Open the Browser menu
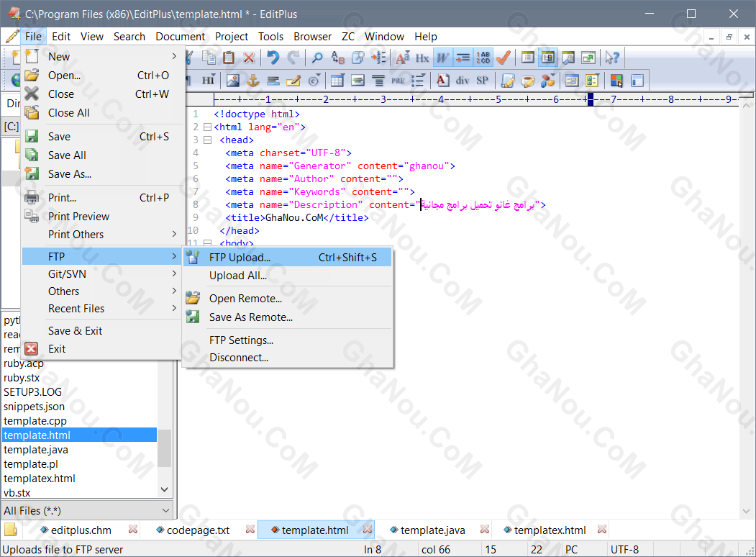Image resolution: width=756 pixels, height=557 pixels. (x=312, y=37)
